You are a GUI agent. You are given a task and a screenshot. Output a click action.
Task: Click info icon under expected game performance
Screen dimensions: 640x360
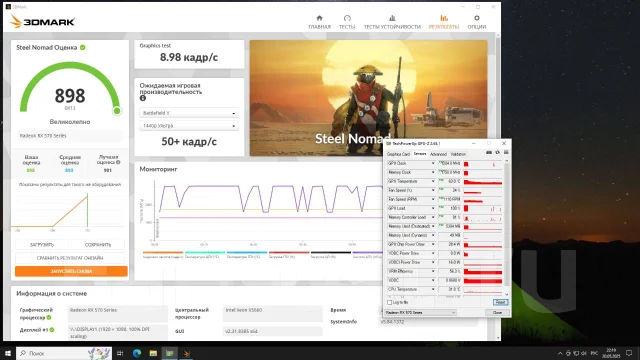tap(142, 98)
